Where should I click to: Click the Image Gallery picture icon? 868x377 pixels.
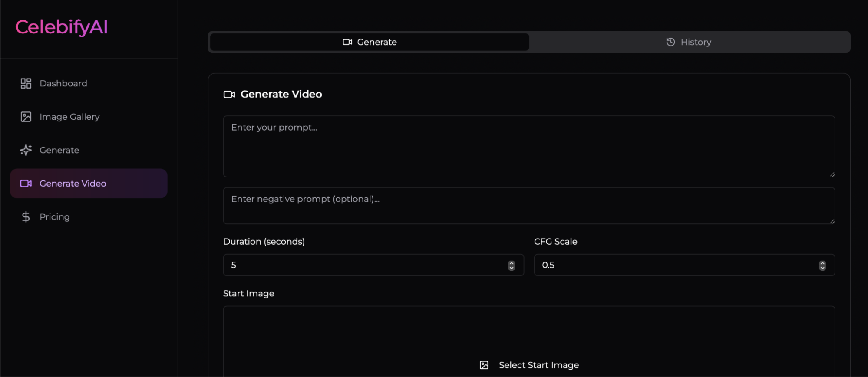coord(26,117)
